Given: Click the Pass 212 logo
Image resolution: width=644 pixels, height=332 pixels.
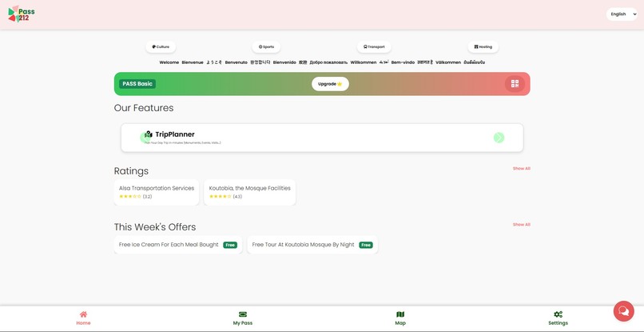Looking at the screenshot, I should tap(22, 14).
